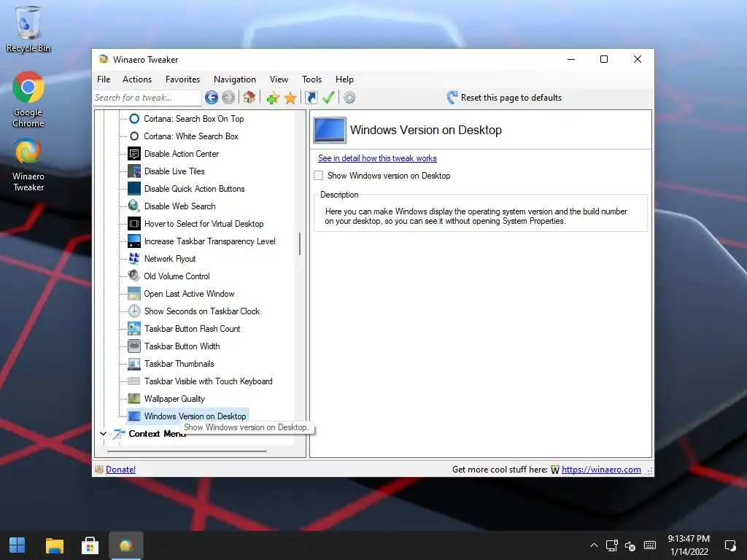
Task: Click the Touch Keyboard tweak icon
Action: click(134, 381)
